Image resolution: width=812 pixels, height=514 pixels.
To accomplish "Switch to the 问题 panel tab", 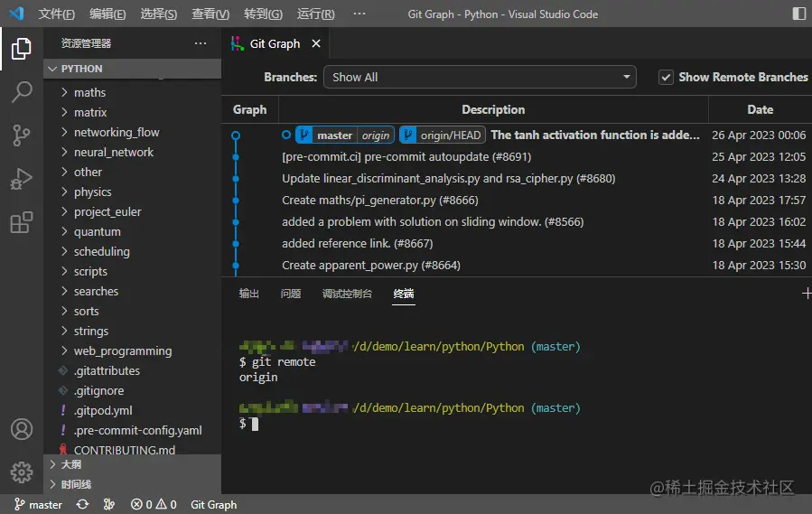I will click(x=291, y=294).
